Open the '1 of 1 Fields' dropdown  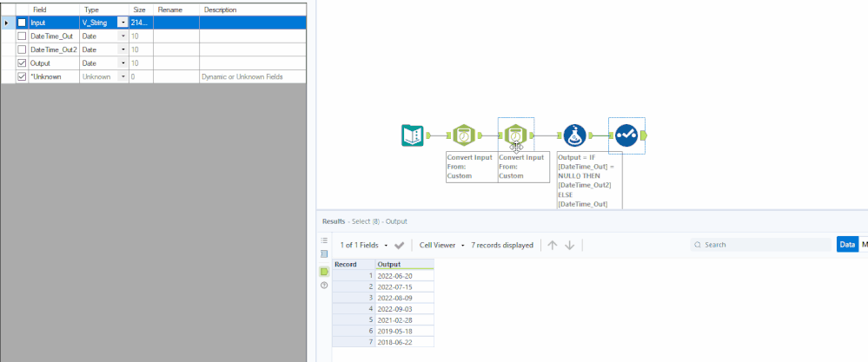click(x=364, y=245)
